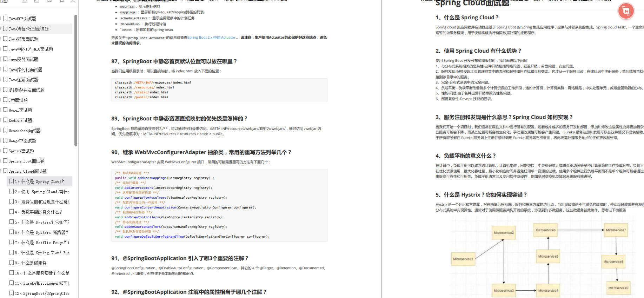644x298 pixels.
Task: Click the Microservice2 box in diagram
Action: 504,233
